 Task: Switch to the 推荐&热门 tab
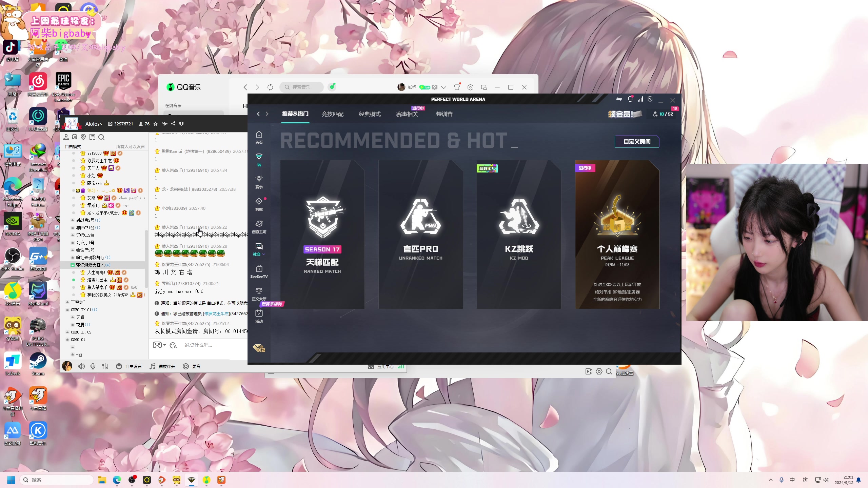pos(295,114)
